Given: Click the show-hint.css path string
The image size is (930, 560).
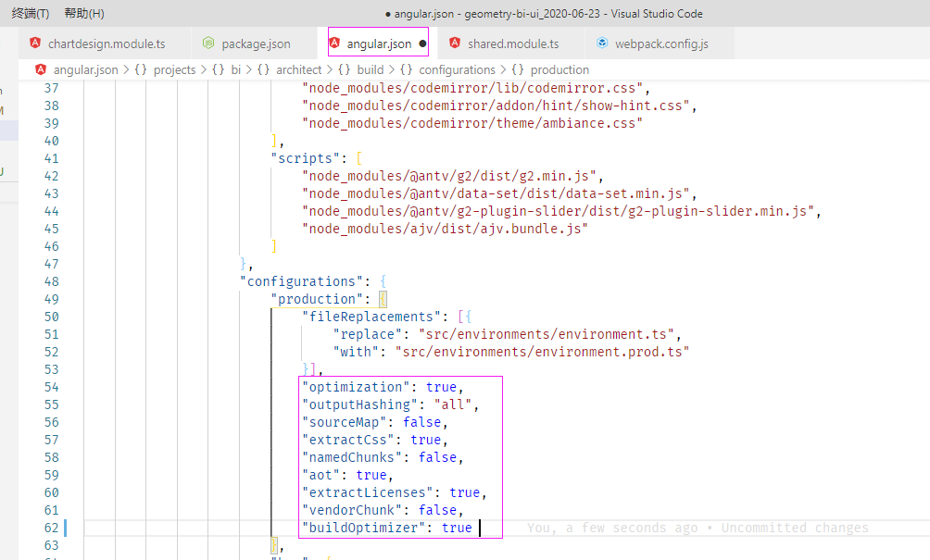Looking at the screenshot, I should 496,106.
